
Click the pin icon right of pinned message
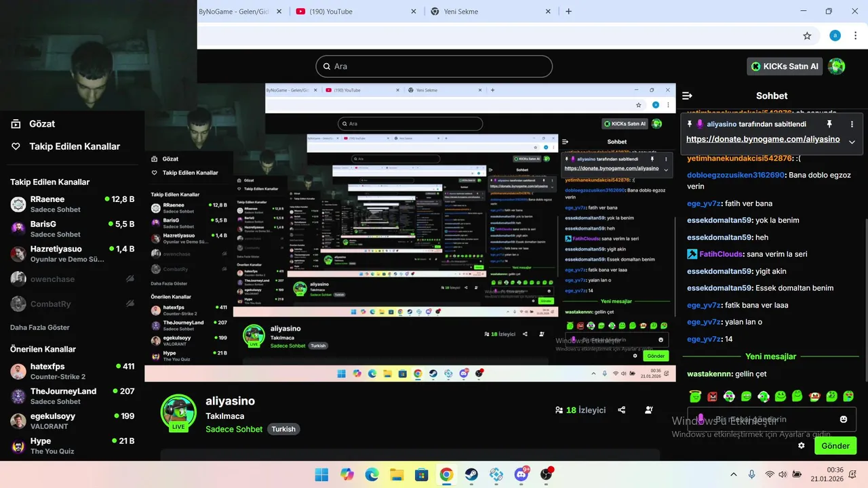[x=829, y=124]
